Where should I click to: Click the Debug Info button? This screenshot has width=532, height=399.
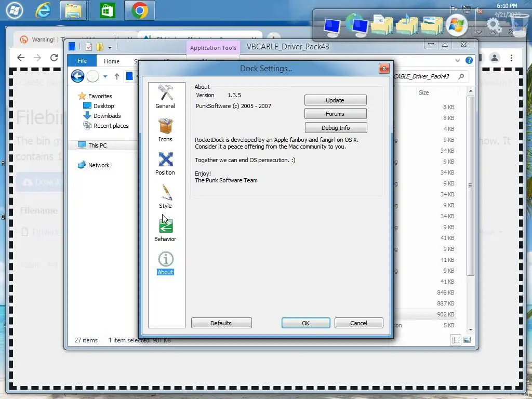coord(336,128)
